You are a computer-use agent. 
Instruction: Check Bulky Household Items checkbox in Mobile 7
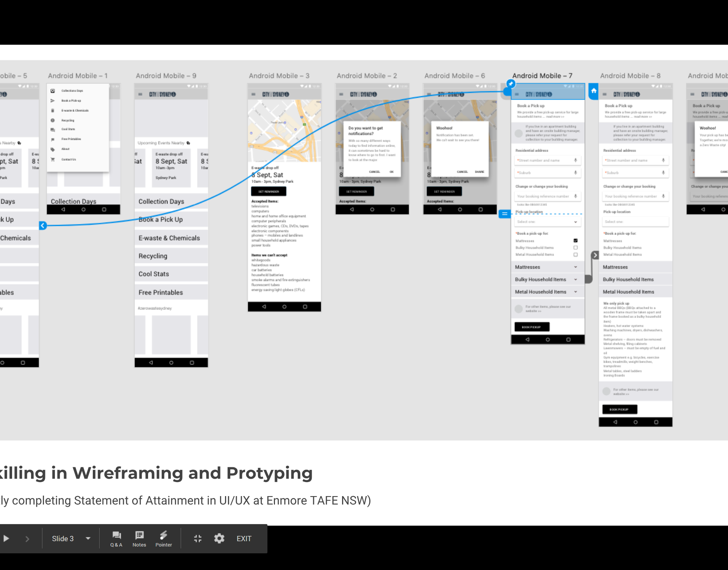click(x=575, y=247)
